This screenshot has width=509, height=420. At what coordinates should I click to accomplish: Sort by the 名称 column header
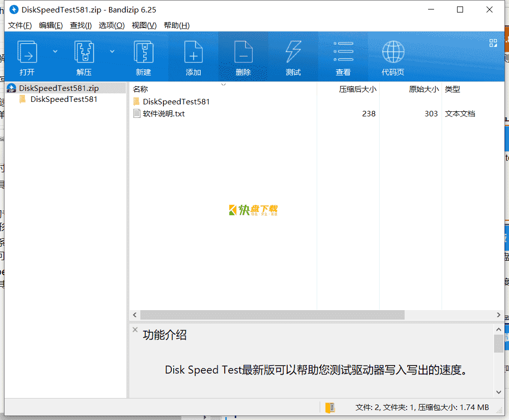[140, 89]
